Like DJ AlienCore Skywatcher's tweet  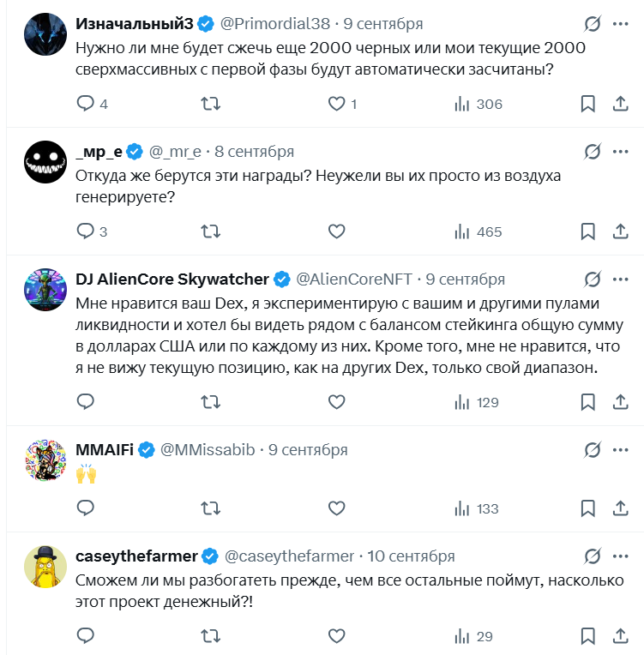coord(337,402)
